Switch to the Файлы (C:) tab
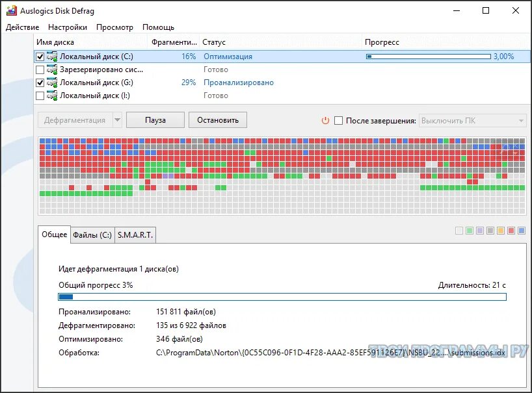This screenshot has height=393, width=532. point(92,235)
